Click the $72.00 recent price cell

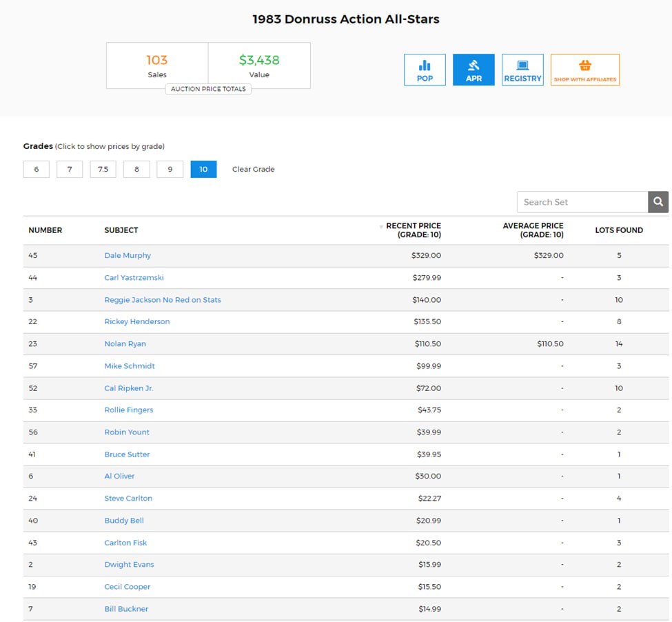tap(429, 388)
